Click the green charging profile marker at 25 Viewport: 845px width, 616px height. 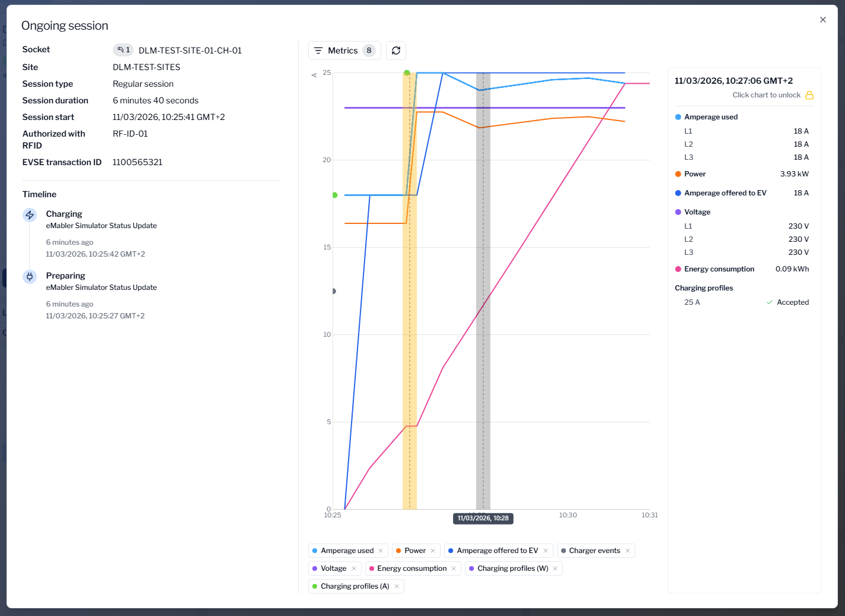pyautogui.click(x=407, y=73)
